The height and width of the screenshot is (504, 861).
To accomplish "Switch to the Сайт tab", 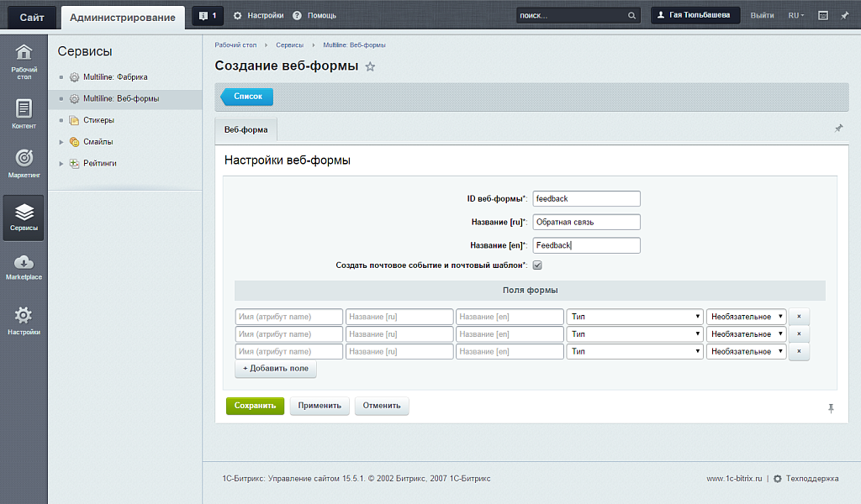I will [32, 17].
